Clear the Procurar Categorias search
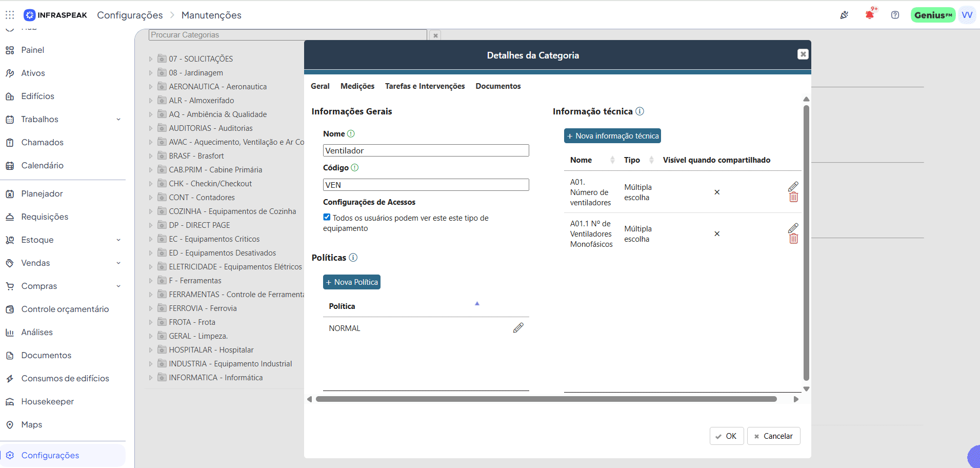980x468 pixels. pos(435,35)
